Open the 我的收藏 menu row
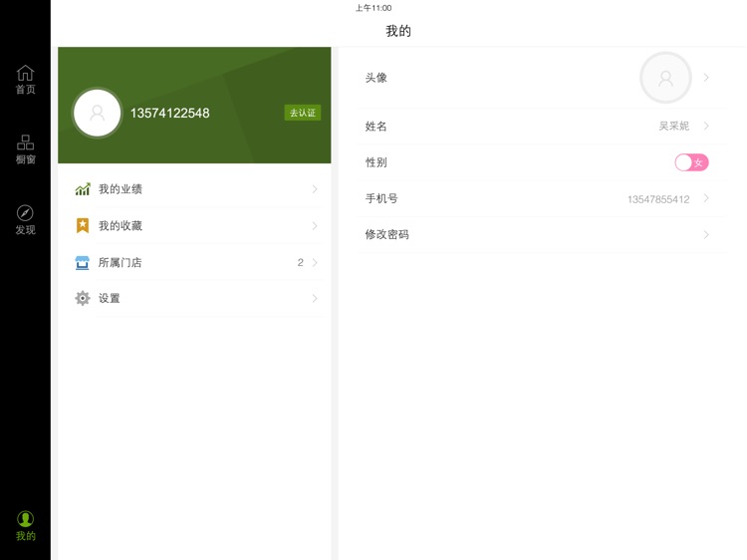The width and height of the screenshot is (747, 560). tap(196, 225)
